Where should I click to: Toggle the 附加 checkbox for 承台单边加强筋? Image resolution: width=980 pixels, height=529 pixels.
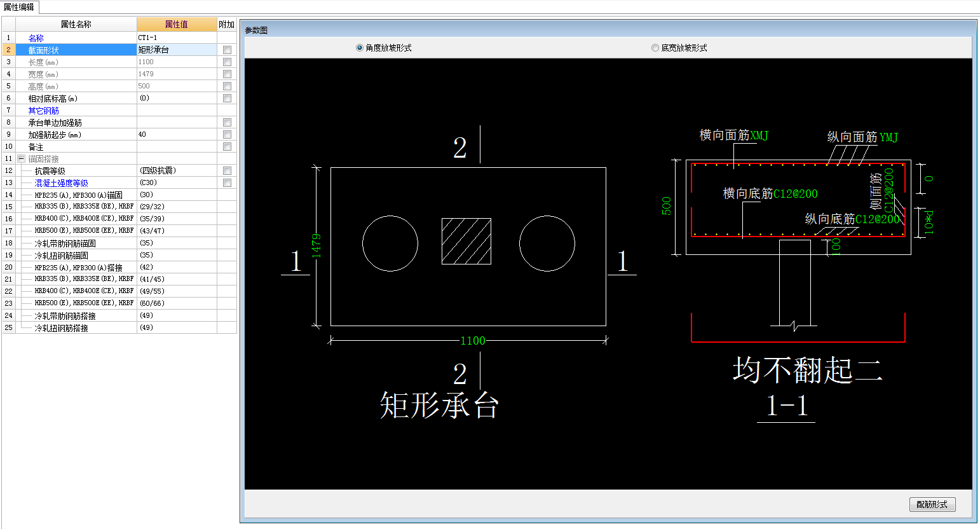(x=227, y=122)
